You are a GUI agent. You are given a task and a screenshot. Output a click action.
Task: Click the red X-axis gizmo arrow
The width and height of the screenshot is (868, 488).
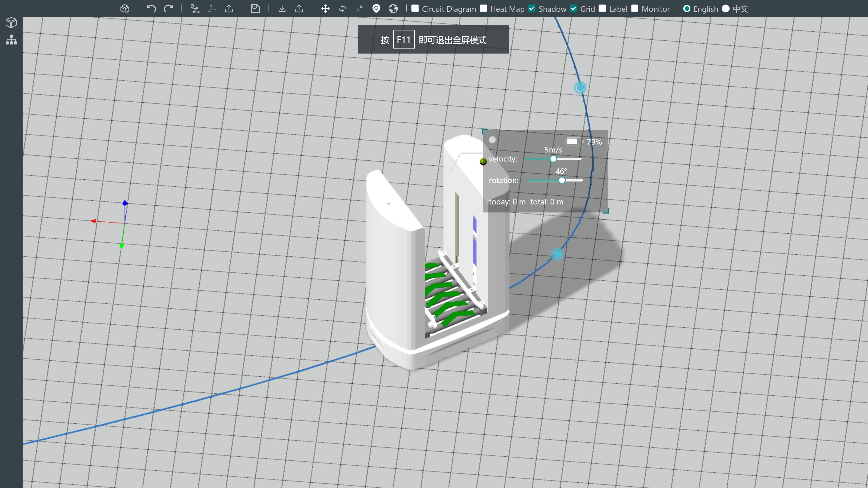(x=93, y=221)
